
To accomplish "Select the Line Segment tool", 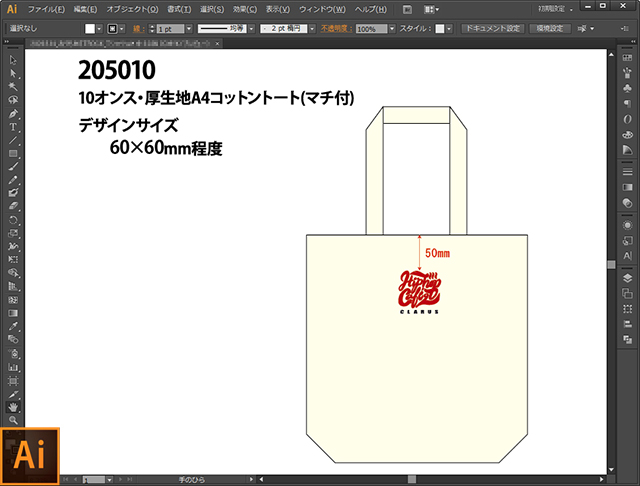I will tap(13, 140).
